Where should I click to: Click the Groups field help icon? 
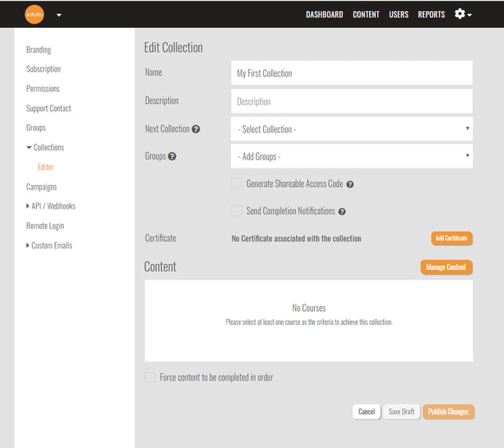(x=172, y=157)
